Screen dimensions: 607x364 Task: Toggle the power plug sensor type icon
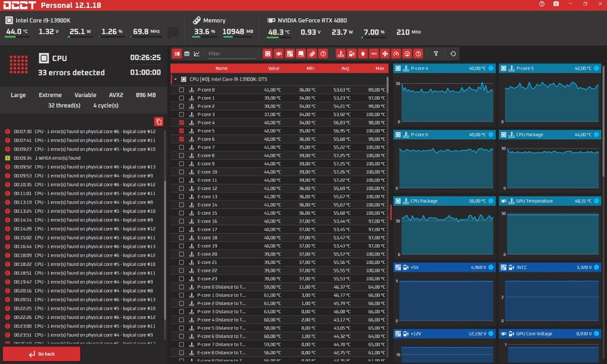[x=363, y=54]
